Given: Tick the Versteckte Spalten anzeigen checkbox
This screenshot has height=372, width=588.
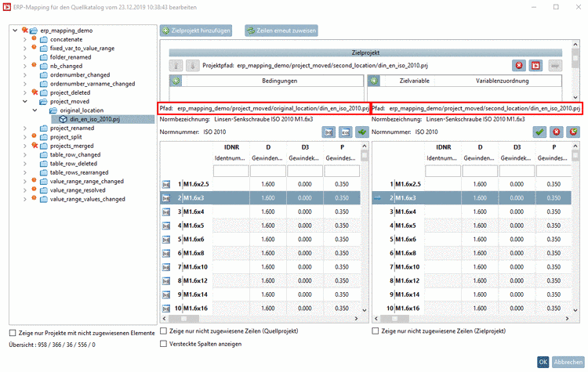Looking at the screenshot, I should [164, 344].
